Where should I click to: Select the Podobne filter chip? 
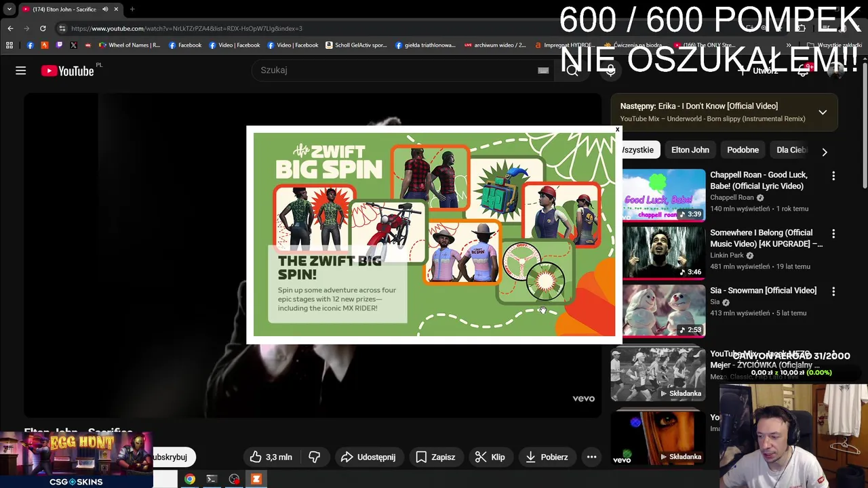point(743,150)
